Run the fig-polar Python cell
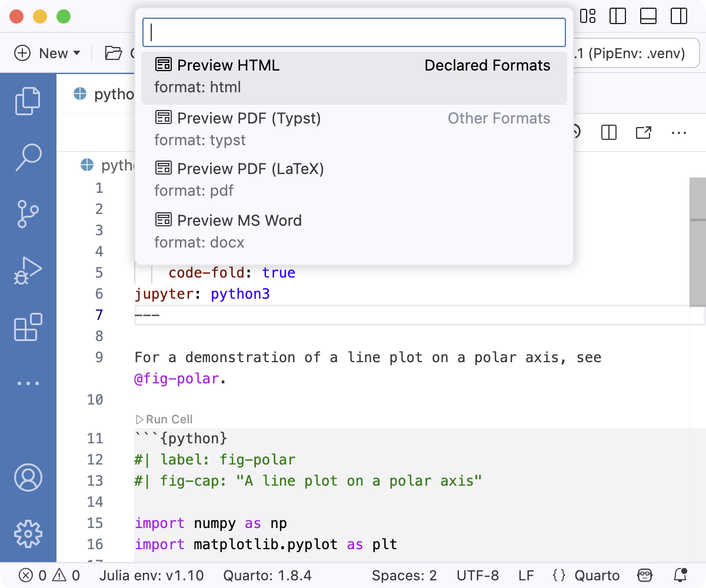Image resolution: width=706 pixels, height=588 pixels. pos(164,419)
